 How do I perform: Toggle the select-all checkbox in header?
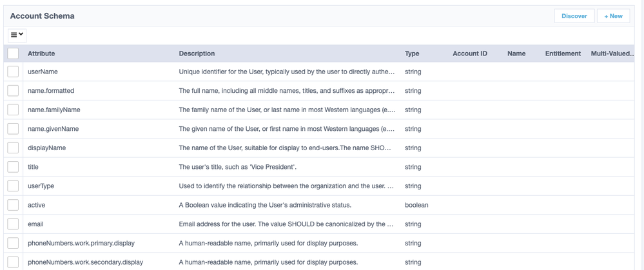[13, 53]
